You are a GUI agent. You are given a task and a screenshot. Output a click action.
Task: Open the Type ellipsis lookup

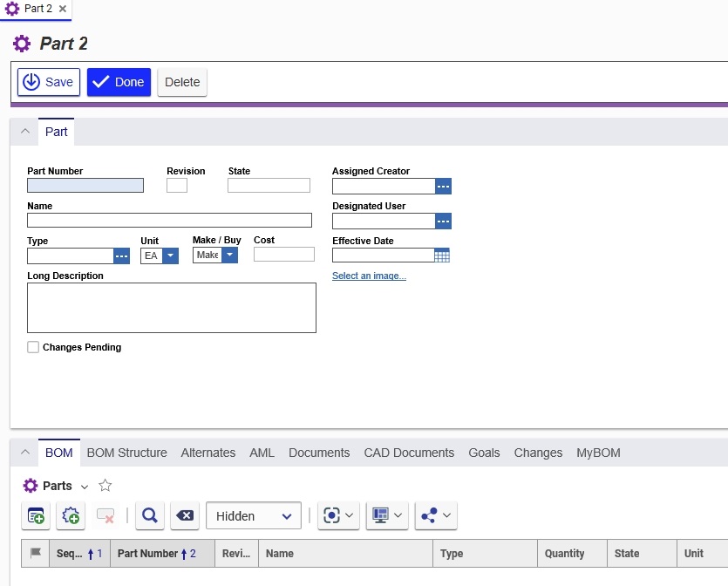pos(122,256)
